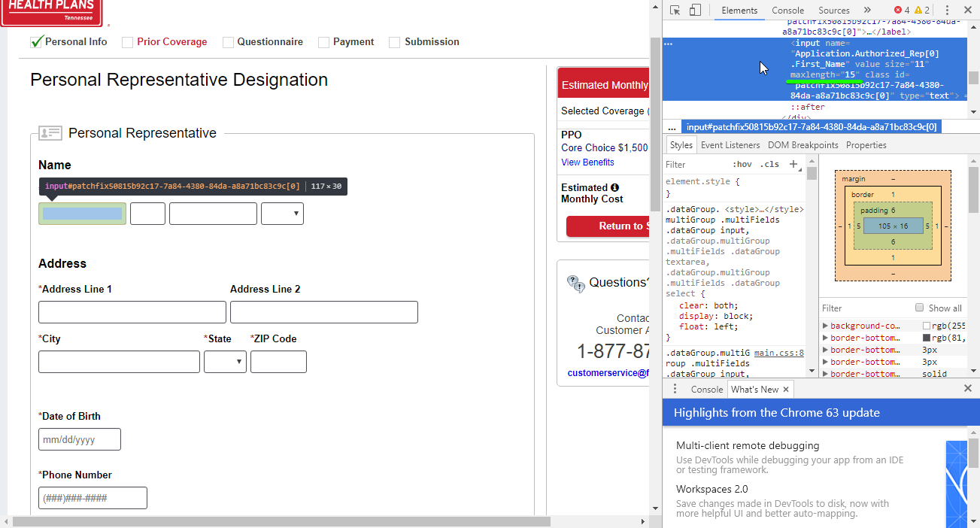Check the Submission step box
Screen dimensions: 980x528
coord(394,42)
